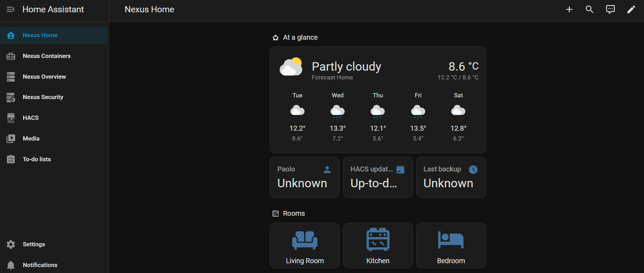This screenshot has width=644, height=273.
Task: Click the Rooms section heading
Action: coord(294,213)
